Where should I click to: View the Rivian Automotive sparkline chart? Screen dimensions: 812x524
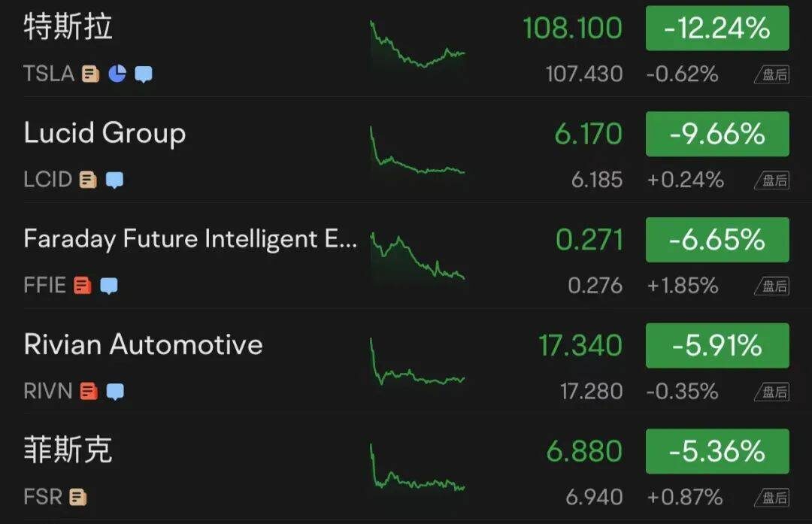click(417, 362)
